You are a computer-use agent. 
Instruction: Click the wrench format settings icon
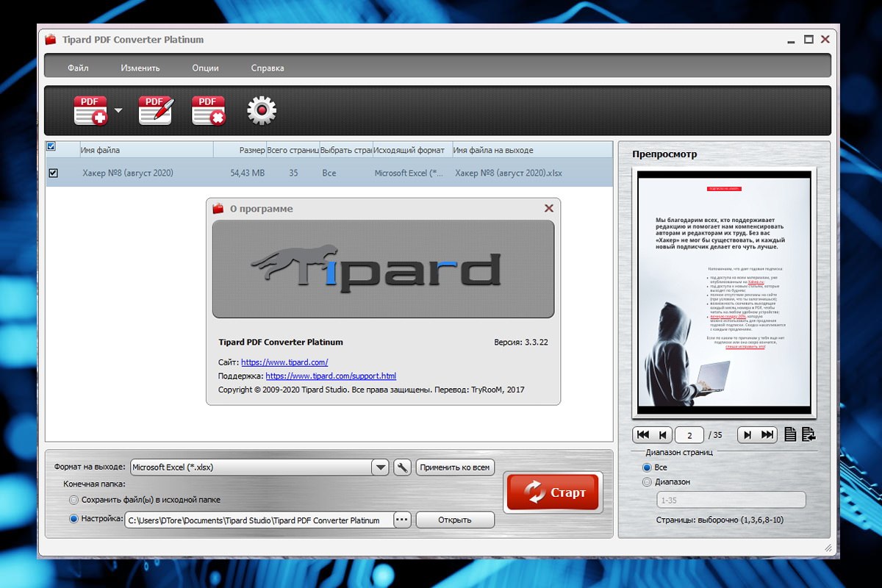402,467
